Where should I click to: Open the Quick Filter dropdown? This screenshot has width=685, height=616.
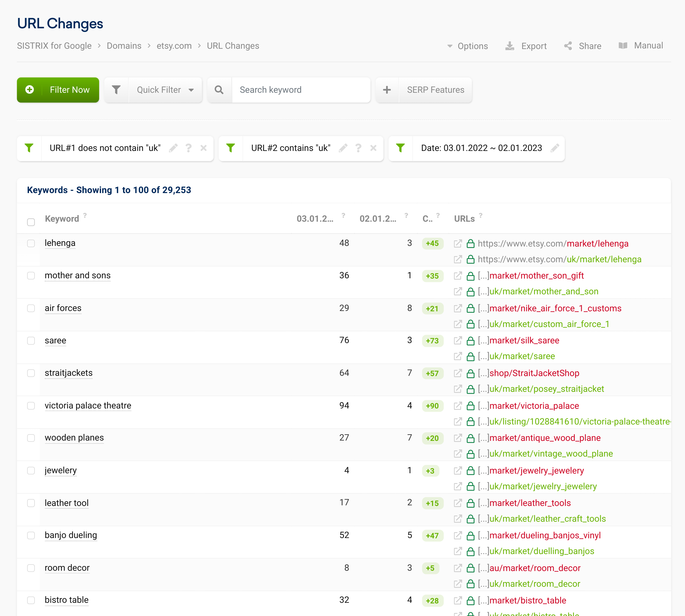(165, 90)
